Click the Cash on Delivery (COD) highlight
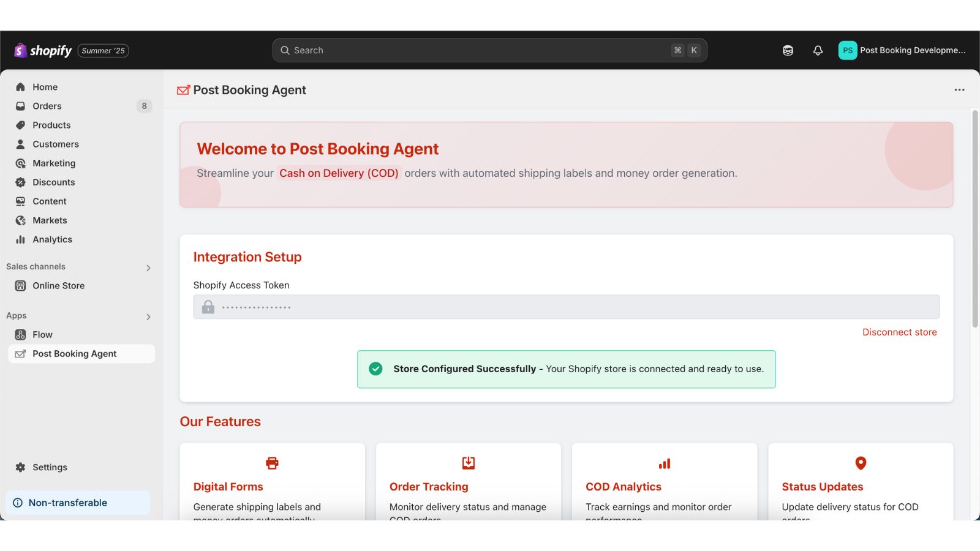The image size is (980, 551). [x=339, y=173]
